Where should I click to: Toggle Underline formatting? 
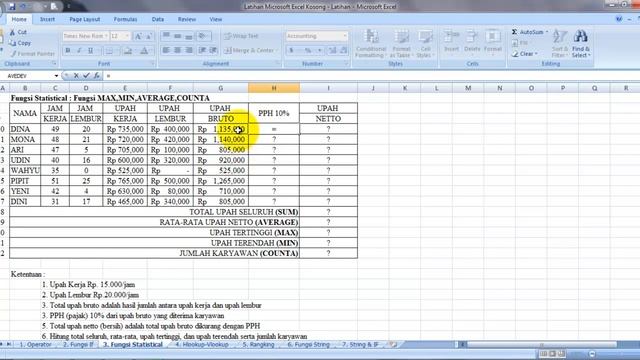pyautogui.click(x=90, y=51)
